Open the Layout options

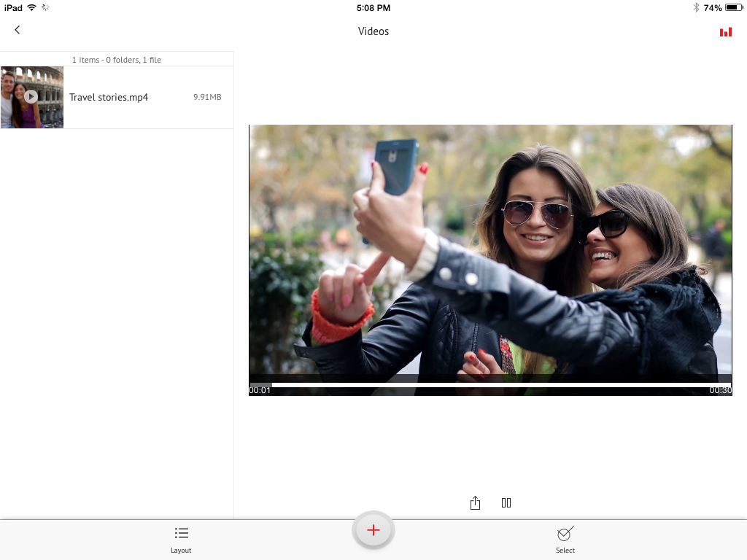[x=181, y=539]
